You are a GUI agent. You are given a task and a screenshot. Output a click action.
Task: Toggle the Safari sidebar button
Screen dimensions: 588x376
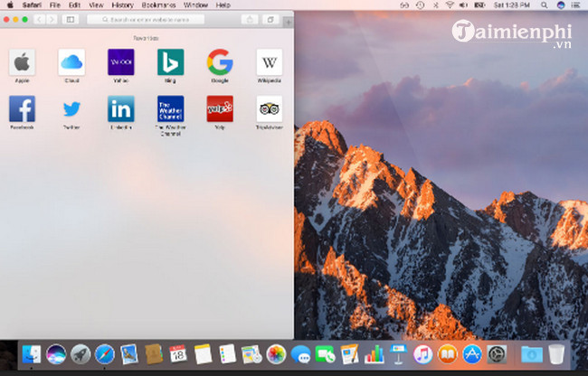[x=69, y=19]
